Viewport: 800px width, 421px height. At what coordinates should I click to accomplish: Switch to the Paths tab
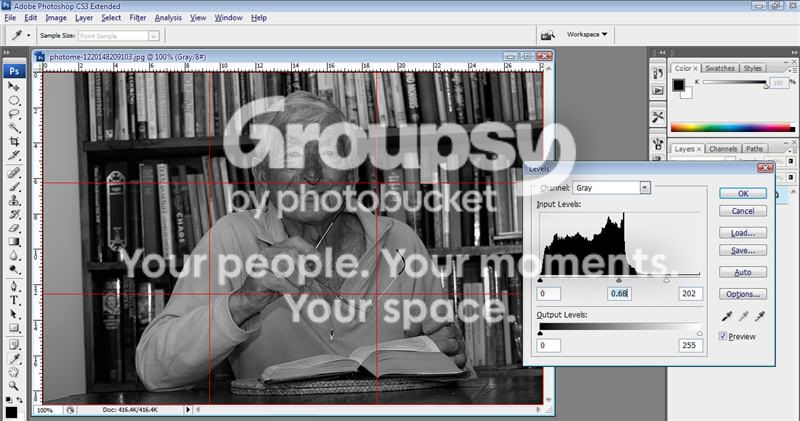coord(754,148)
